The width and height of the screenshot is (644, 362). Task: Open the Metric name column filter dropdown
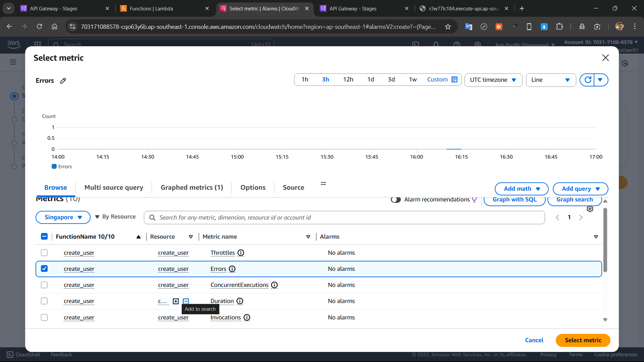pyautogui.click(x=308, y=237)
